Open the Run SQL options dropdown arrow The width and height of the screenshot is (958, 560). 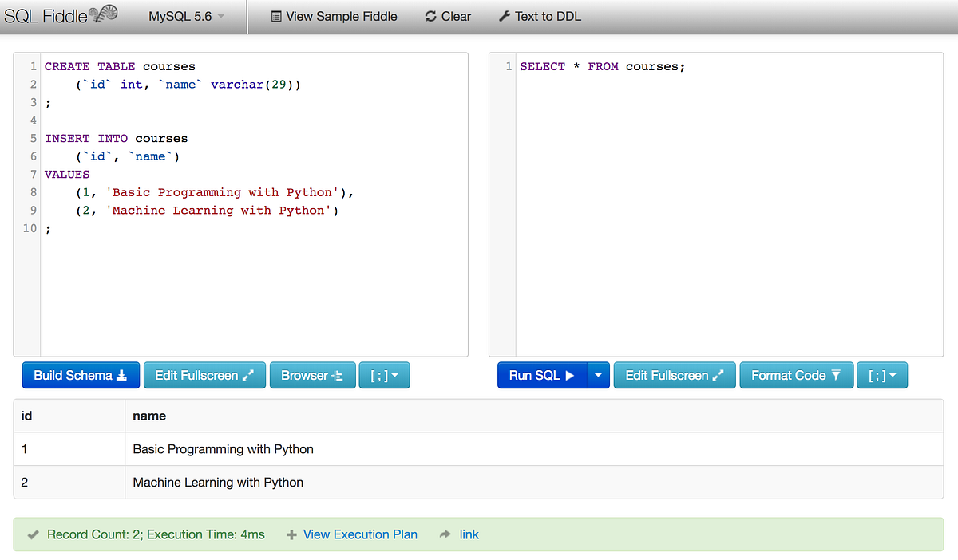click(599, 375)
